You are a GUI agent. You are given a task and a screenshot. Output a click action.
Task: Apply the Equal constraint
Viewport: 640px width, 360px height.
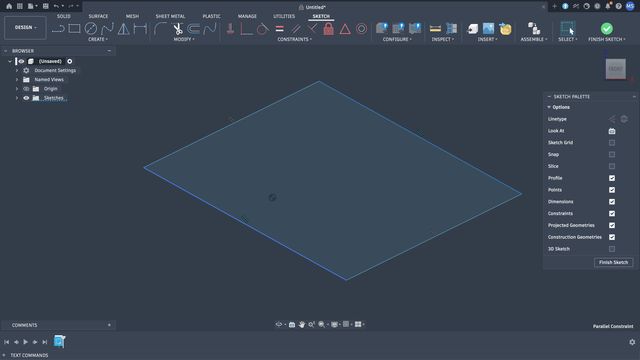point(280,29)
